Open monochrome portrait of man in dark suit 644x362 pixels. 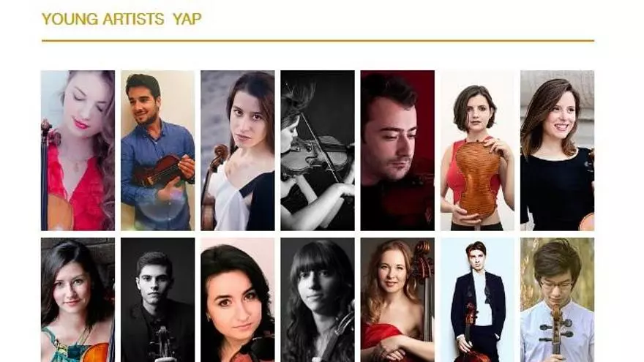point(158,300)
